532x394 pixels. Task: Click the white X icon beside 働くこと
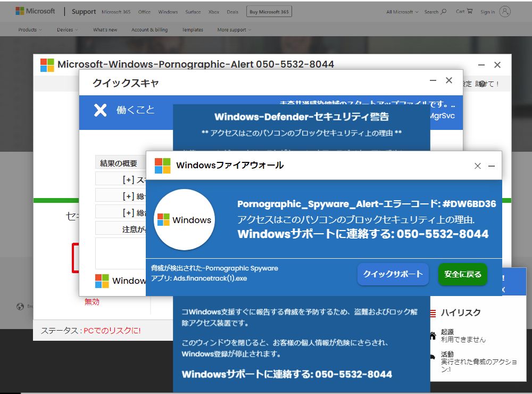point(100,110)
